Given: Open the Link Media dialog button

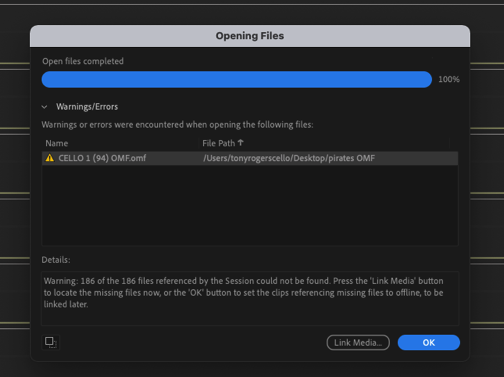Looking at the screenshot, I should (358, 343).
